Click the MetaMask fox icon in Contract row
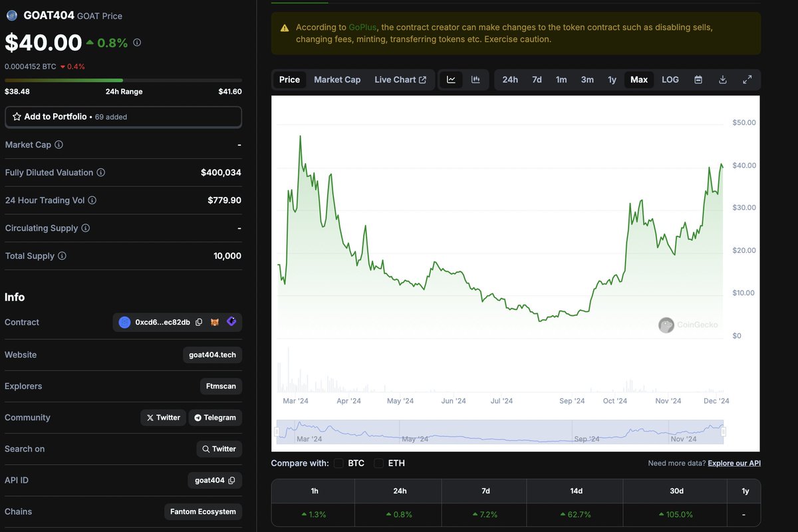798x532 pixels. click(215, 323)
